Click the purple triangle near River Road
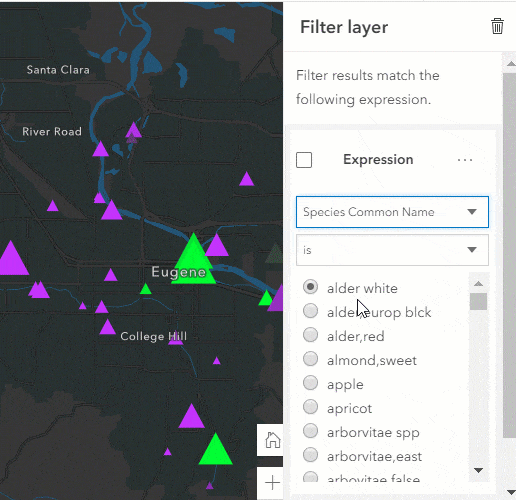 pos(100,149)
